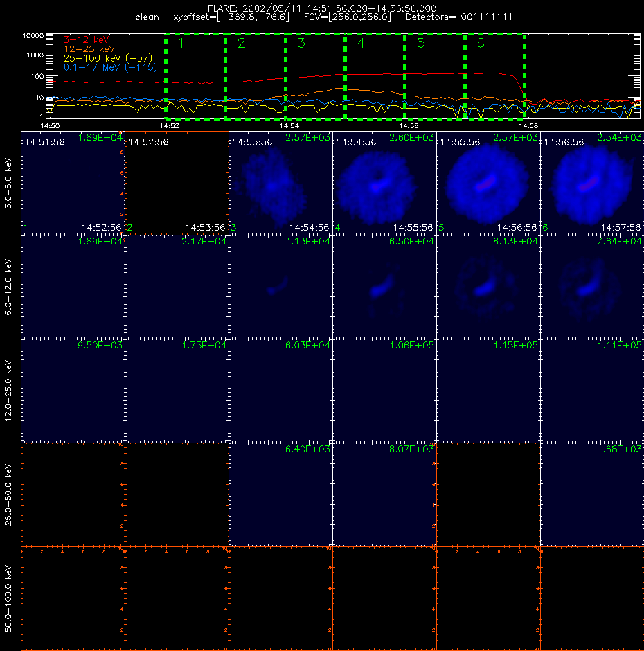Click the 10000 y-axis label
The image size is (644, 651).
pos(33,36)
